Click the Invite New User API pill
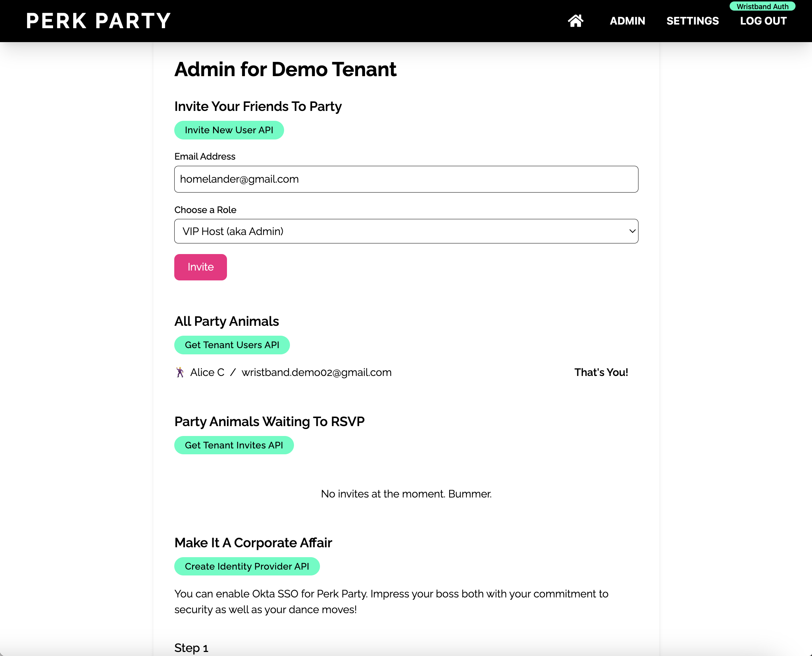 tap(229, 130)
